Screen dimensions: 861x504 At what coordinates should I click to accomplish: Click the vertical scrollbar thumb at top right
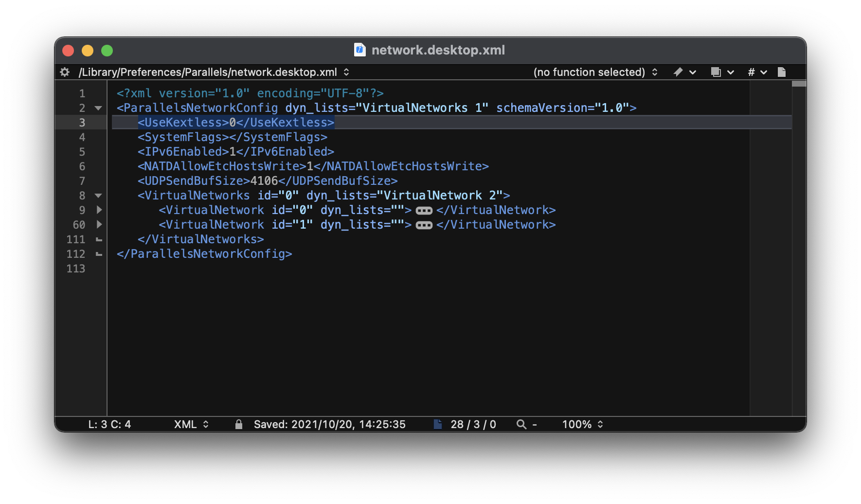tap(799, 84)
